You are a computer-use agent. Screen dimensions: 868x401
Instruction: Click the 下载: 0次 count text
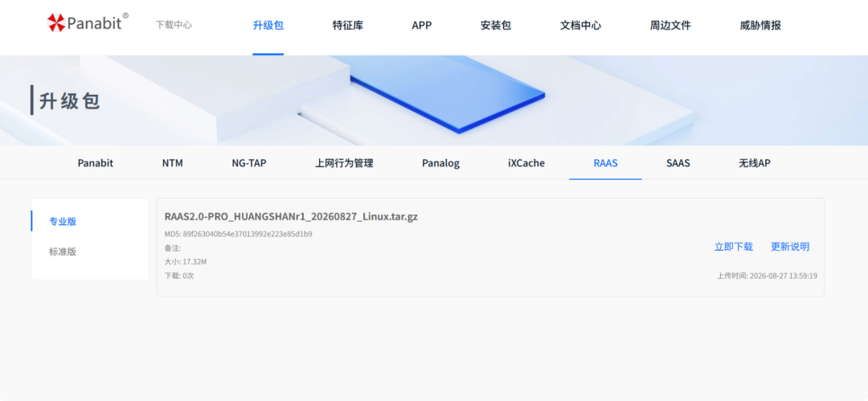tap(178, 276)
